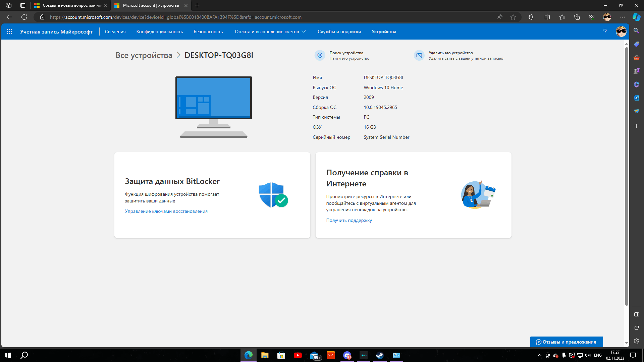Open the Edge sidebar Shopping tag icon
This screenshot has width=644, height=362.
pos(636,44)
